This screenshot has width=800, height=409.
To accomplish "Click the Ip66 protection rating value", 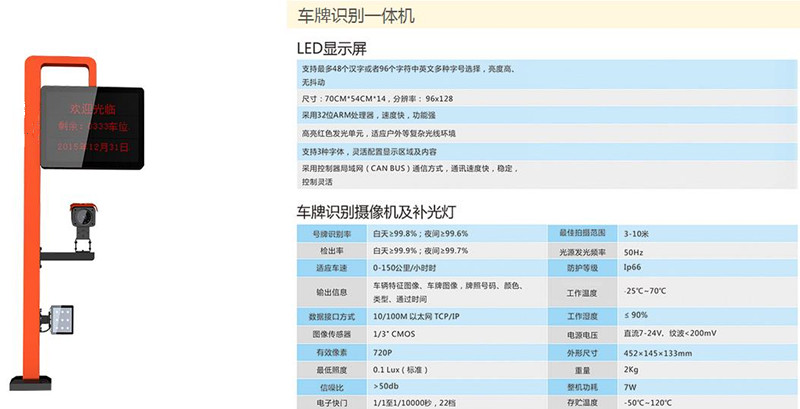I will click(632, 269).
